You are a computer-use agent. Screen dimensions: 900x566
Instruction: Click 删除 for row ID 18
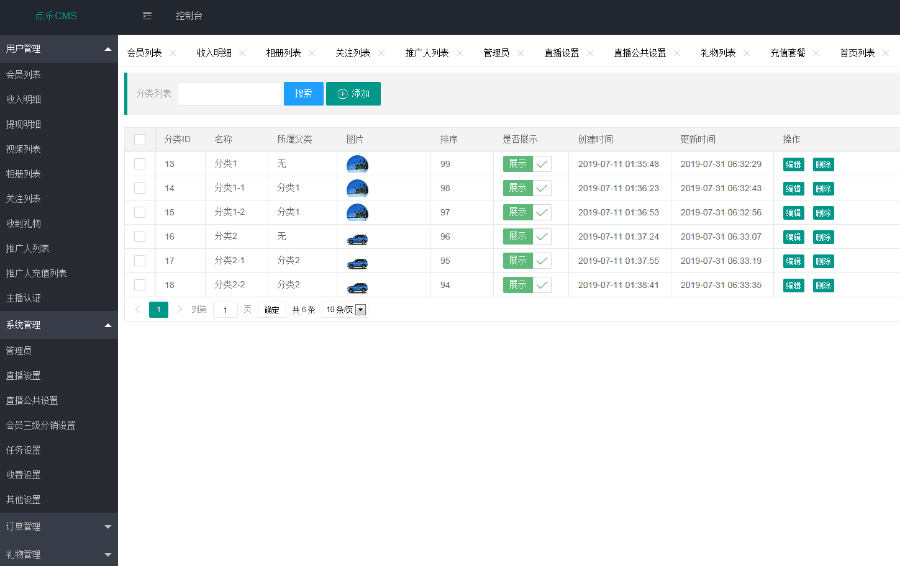(x=823, y=285)
